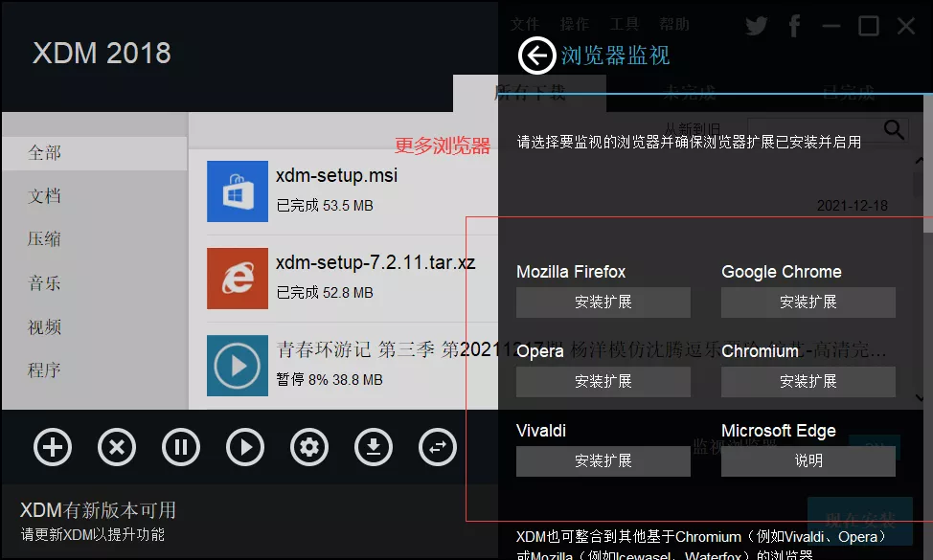Image resolution: width=933 pixels, height=560 pixels.
Task: Open the 更多浏览器 link
Action: pos(441,146)
